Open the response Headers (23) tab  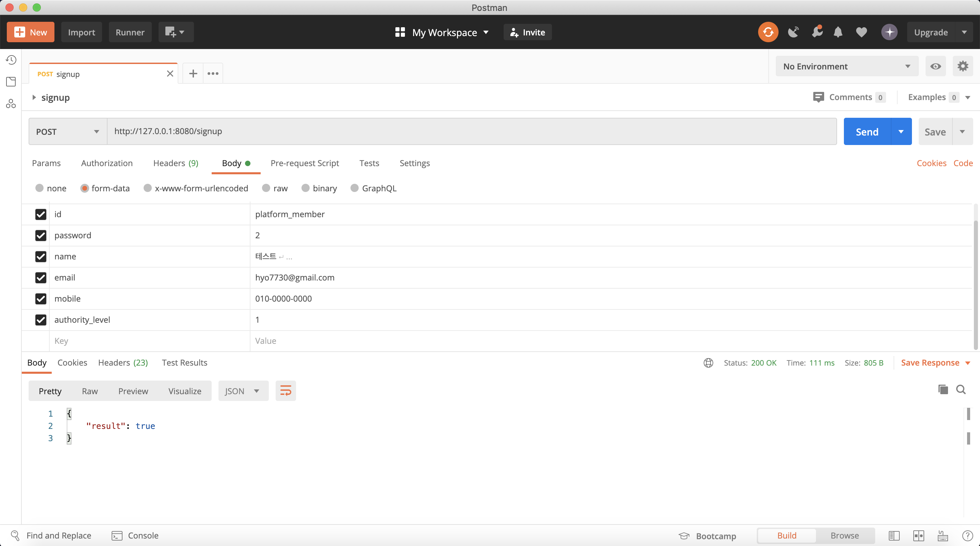(122, 363)
